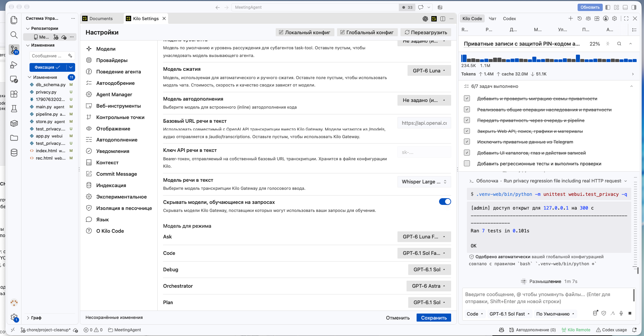The width and height of the screenshot is (644, 336).
Task: Condense the task context at 22%
Action: point(607,44)
